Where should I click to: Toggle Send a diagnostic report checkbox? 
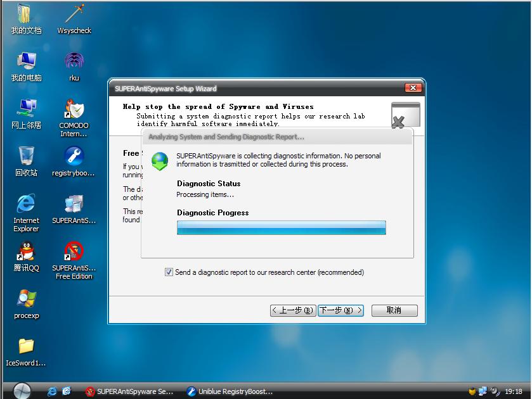coord(169,272)
